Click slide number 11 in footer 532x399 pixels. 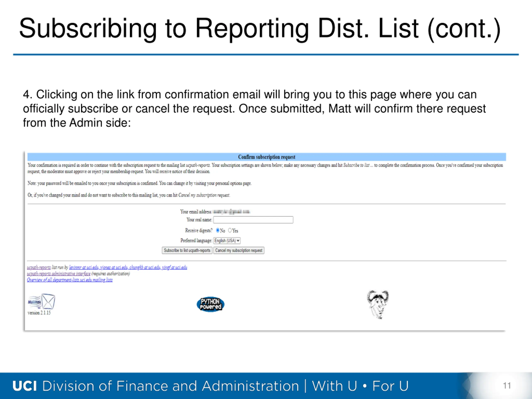pos(507,386)
